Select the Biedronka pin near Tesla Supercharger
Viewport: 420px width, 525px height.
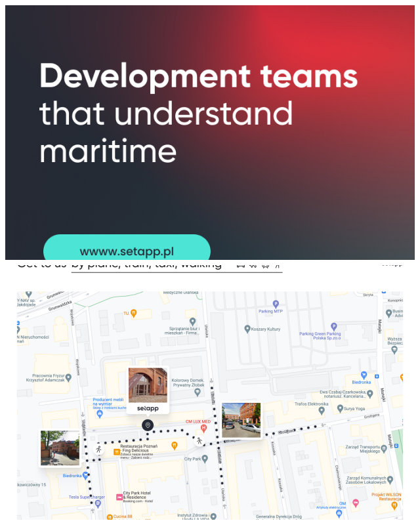tap(85, 475)
